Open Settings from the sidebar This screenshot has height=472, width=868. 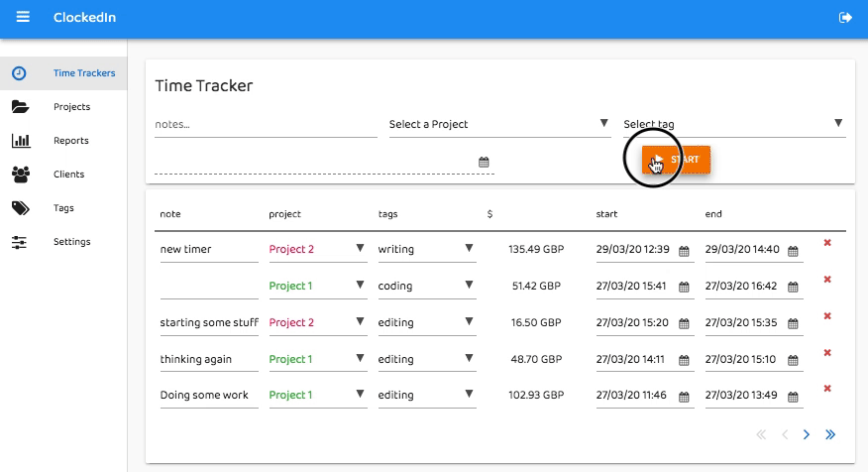[71, 242]
